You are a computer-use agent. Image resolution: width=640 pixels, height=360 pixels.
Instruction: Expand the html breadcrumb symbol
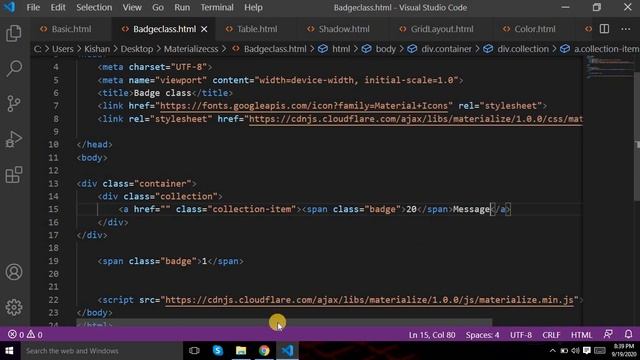(335, 49)
